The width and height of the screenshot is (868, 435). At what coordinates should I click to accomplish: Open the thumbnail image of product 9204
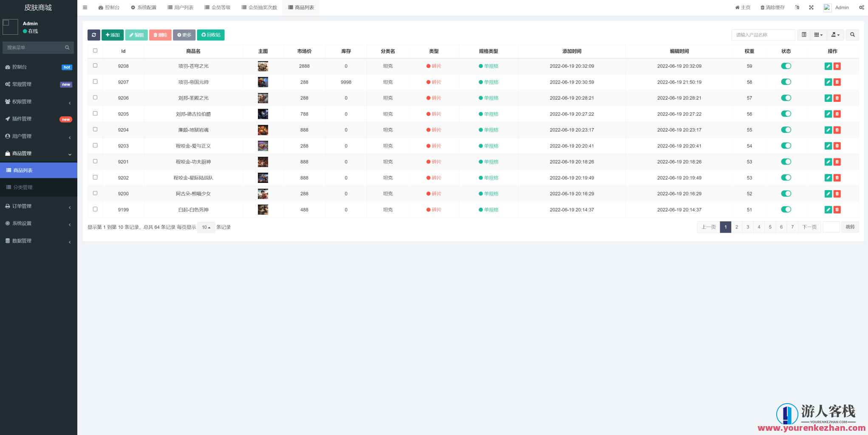(x=263, y=130)
